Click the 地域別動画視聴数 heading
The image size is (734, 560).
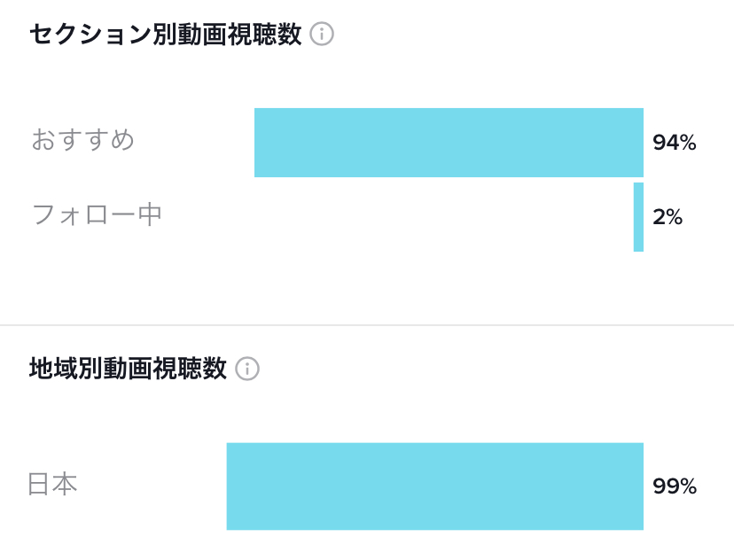(x=129, y=369)
